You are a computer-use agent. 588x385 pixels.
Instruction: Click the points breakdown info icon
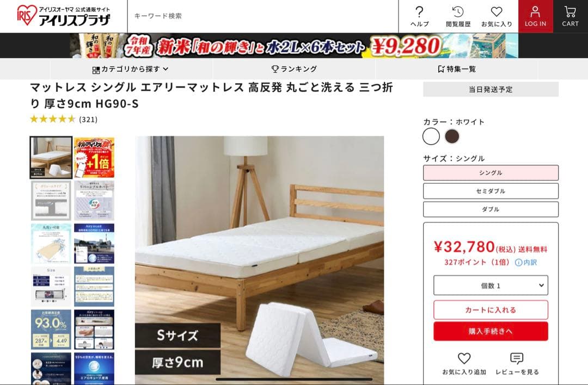tap(518, 263)
